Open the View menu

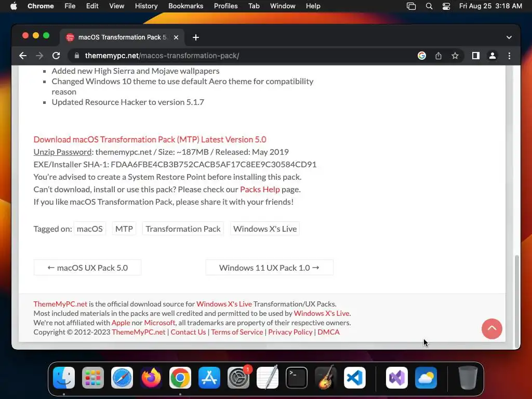tap(116, 6)
